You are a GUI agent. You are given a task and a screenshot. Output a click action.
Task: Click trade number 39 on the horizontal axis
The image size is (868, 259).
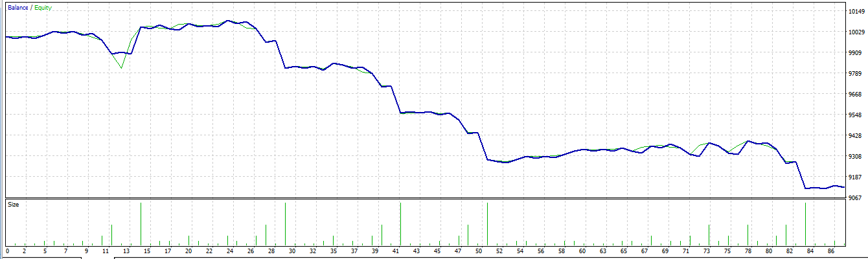[x=375, y=251]
